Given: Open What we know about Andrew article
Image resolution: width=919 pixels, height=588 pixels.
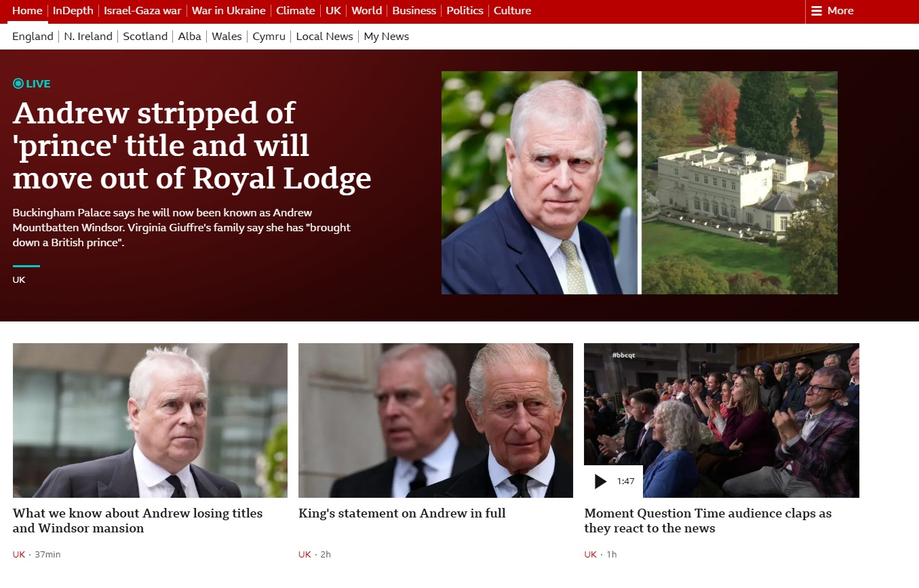Looking at the screenshot, I should (x=138, y=521).
